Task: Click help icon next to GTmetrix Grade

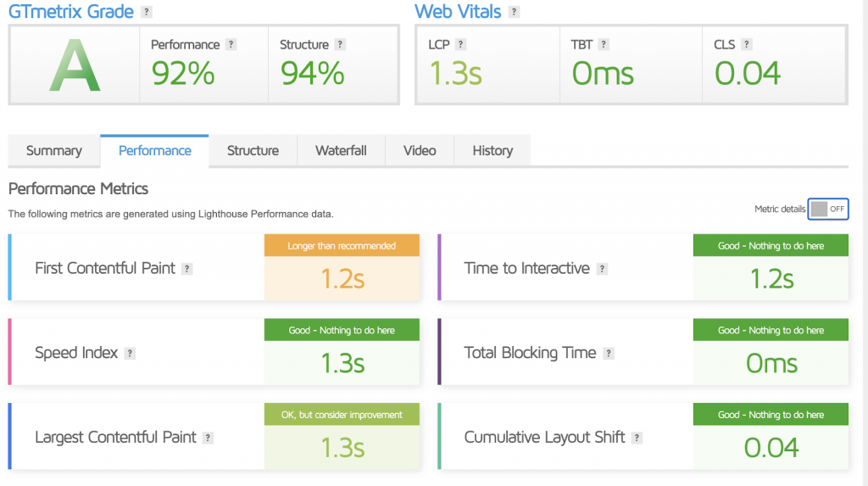Action: click(x=147, y=13)
